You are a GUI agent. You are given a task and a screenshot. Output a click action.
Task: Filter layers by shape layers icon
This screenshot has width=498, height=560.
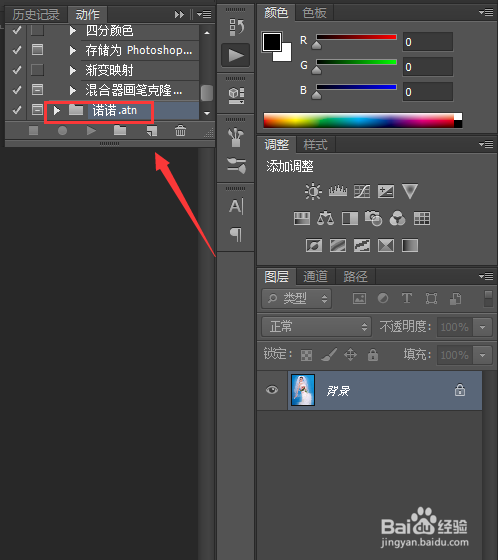(431, 298)
